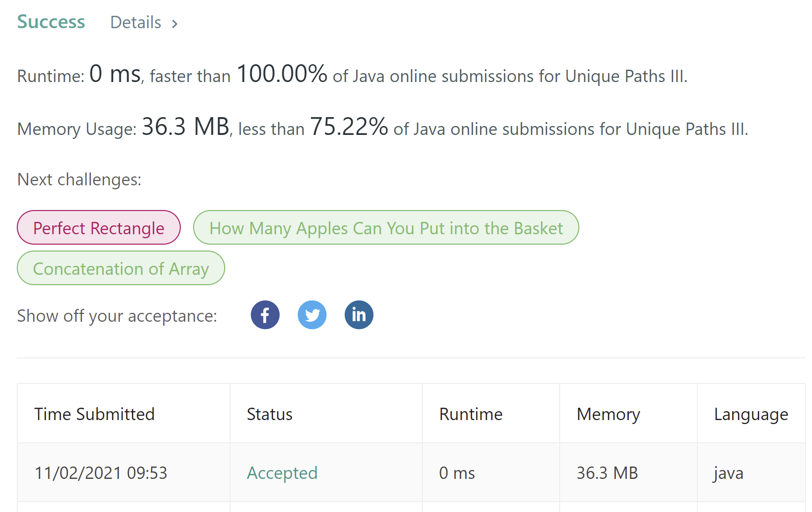This screenshot has width=812, height=512.
Task: Share acceptance on Facebook
Action: pos(265,315)
